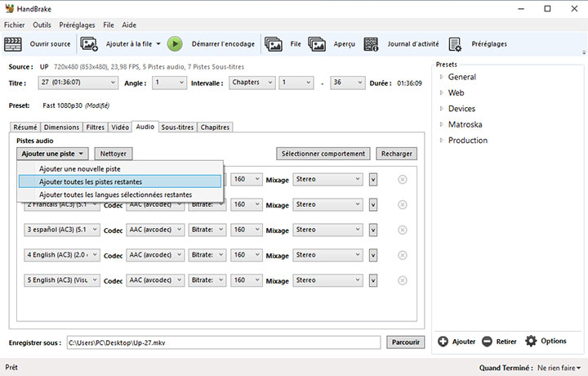Open the Angle dropdown
Viewport: 588px width, 376px height.
(169, 83)
